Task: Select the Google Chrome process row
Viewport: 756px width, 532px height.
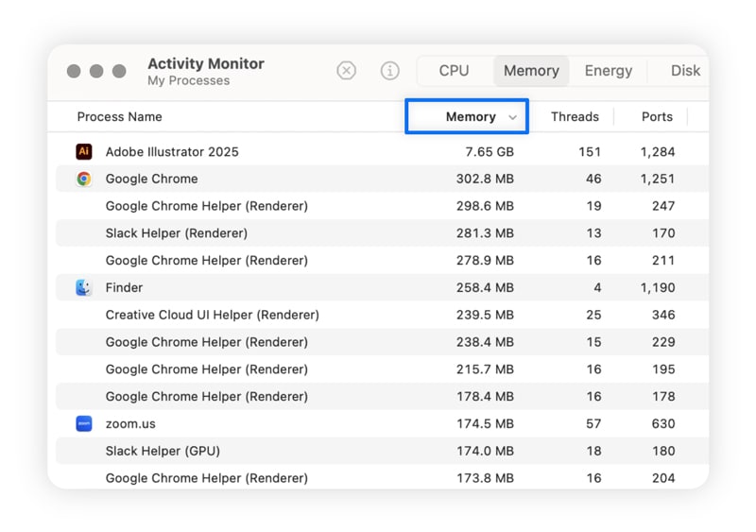Action: [x=382, y=179]
